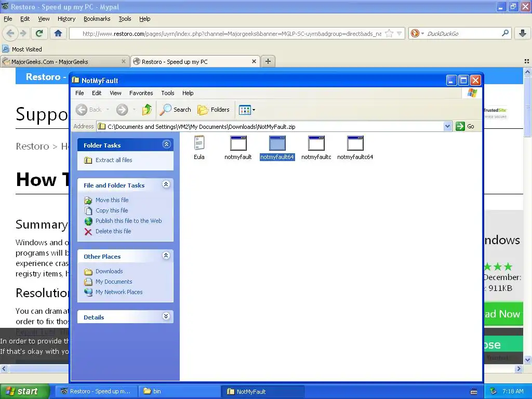Collapse the File and Folder Tasks panel

point(166,184)
